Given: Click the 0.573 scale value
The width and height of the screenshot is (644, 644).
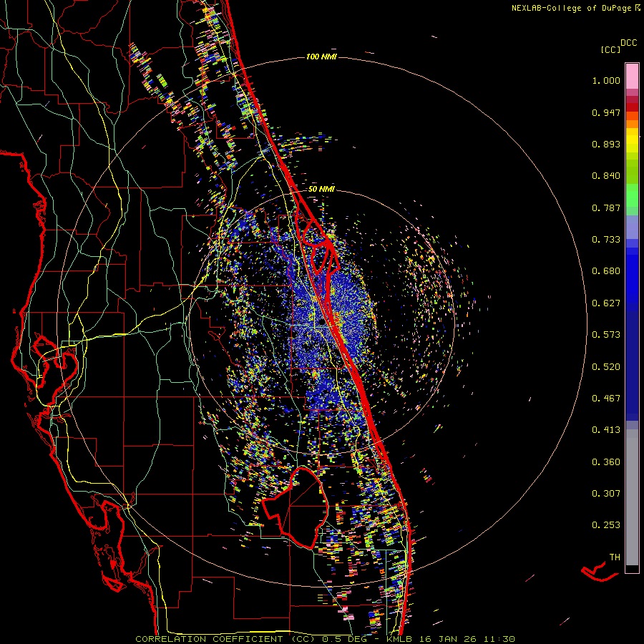Looking at the screenshot, I should (x=606, y=335).
